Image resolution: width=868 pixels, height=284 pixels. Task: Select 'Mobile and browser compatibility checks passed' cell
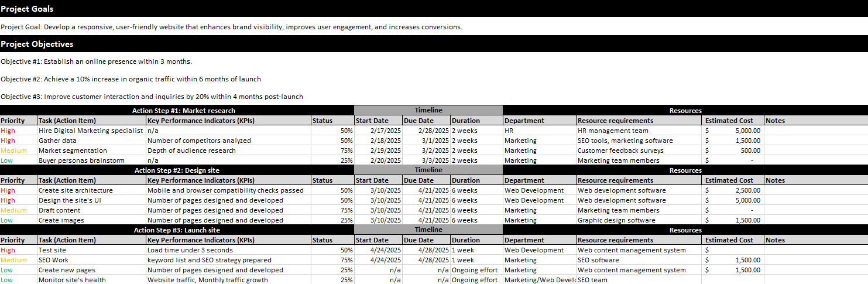click(x=228, y=190)
